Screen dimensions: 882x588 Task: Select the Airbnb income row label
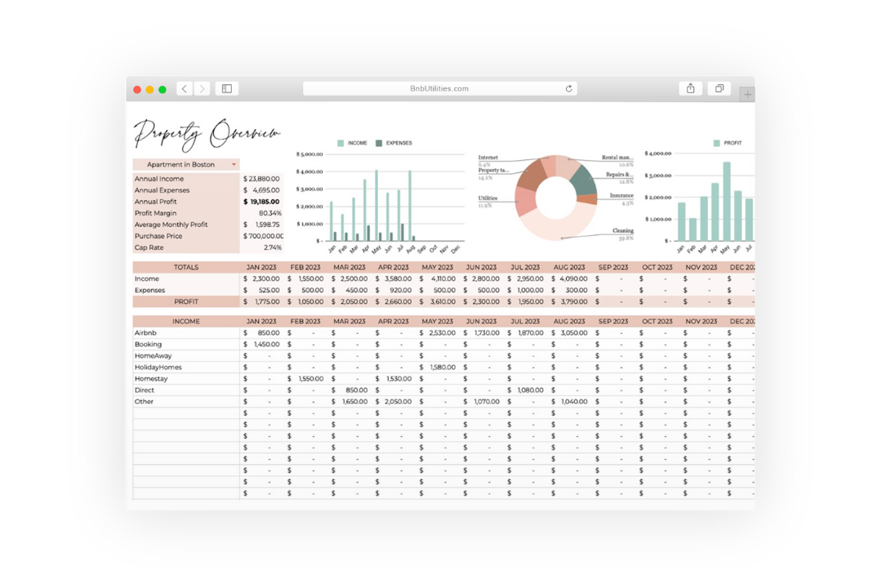tap(145, 333)
